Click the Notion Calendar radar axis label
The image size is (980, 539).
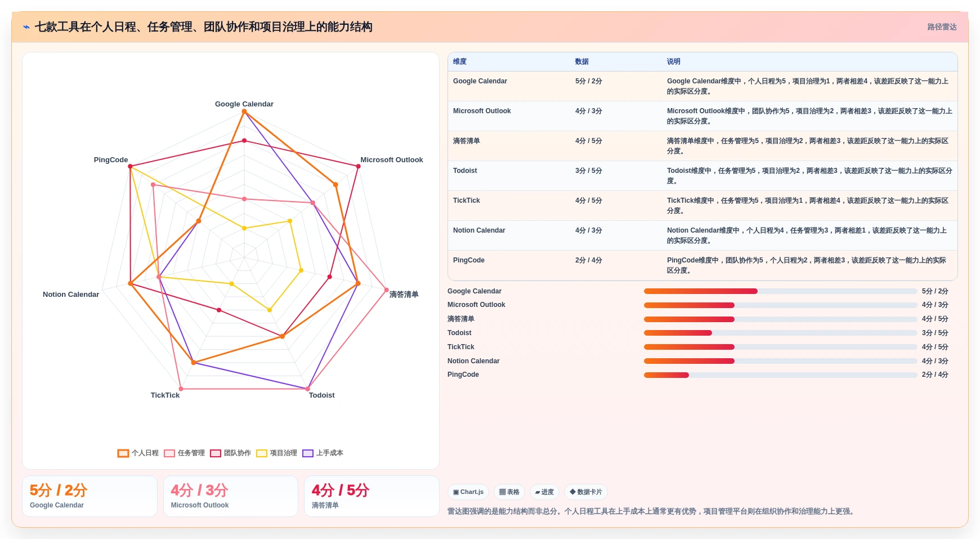[x=71, y=295]
